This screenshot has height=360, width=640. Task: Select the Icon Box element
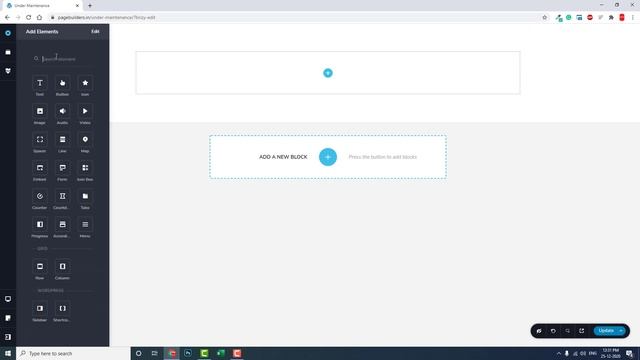pyautogui.click(x=85, y=168)
